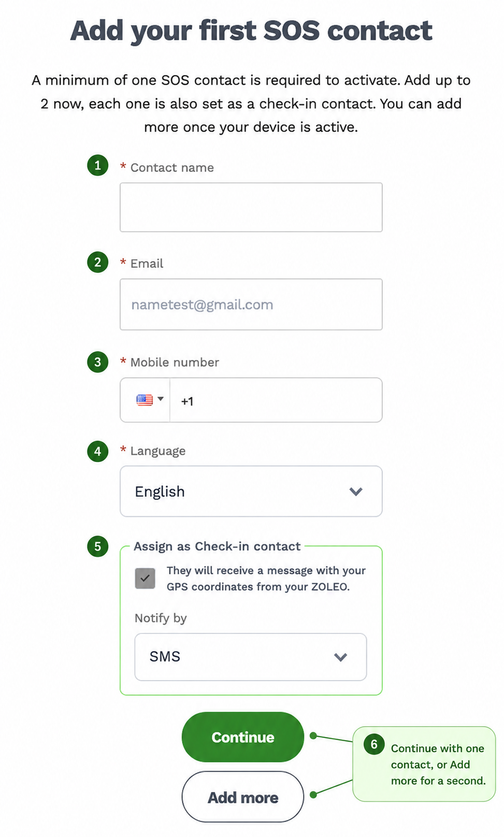Click the US flag icon

(145, 400)
